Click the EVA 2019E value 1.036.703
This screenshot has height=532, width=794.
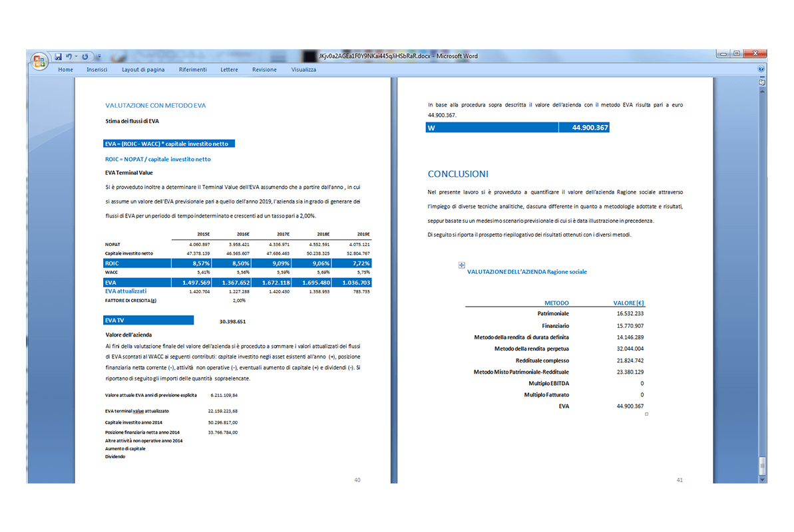point(352,283)
